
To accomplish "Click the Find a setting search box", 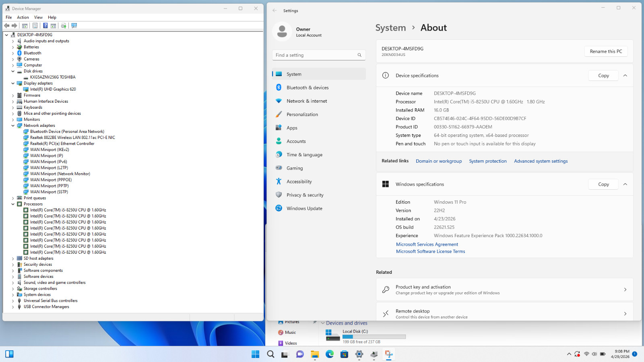I will tap(319, 55).
